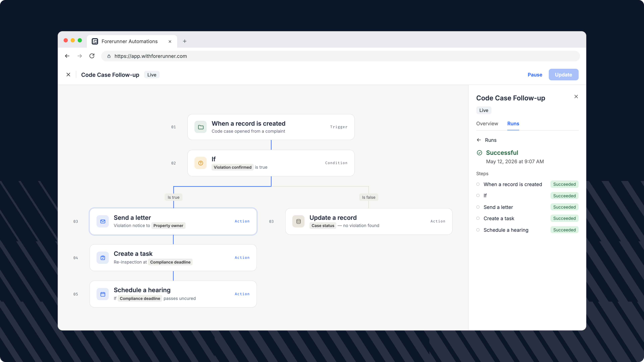Click the Schedule a hearing run step
Viewport: 644px width, 362px height.
point(527,230)
